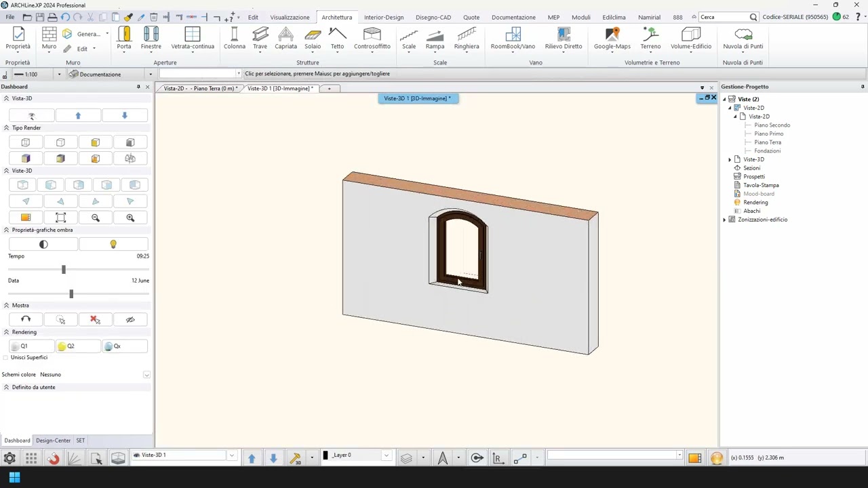Open the Interior-Design ribbon tab
Viewport: 868px width, 488px height.
(x=384, y=17)
